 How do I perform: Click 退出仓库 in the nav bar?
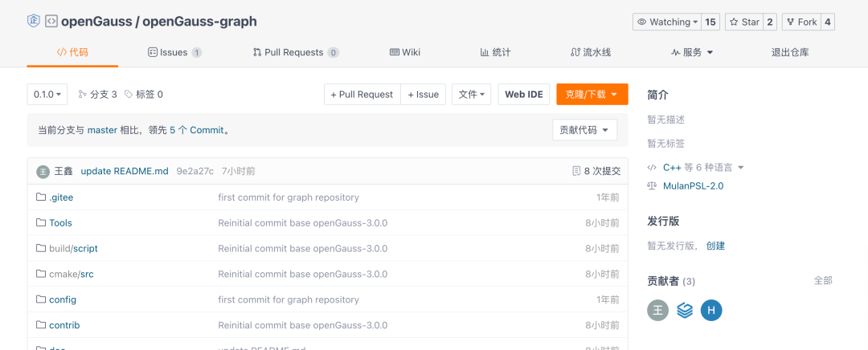point(790,52)
